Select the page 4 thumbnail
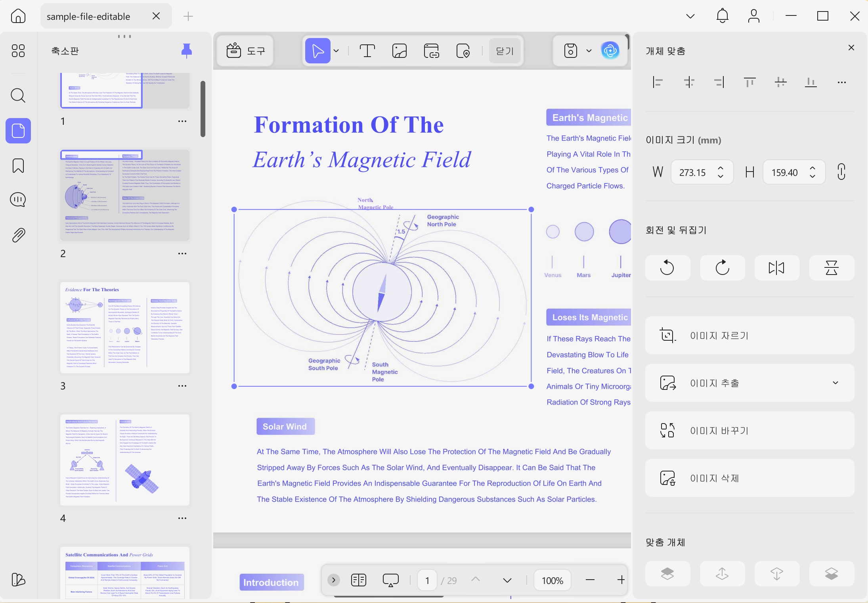Viewport: 868px width, 603px height. pyautogui.click(x=125, y=460)
